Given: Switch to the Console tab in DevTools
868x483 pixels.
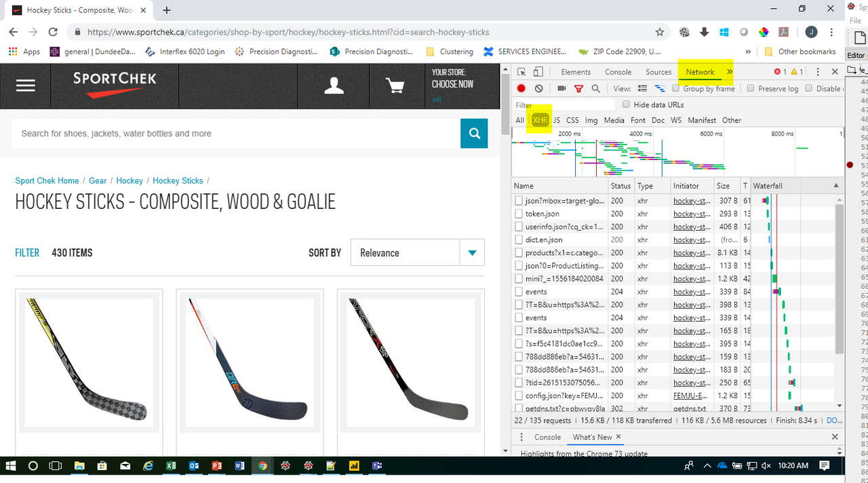Looking at the screenshot, I should pyautogui.click(x=618, y=72).
